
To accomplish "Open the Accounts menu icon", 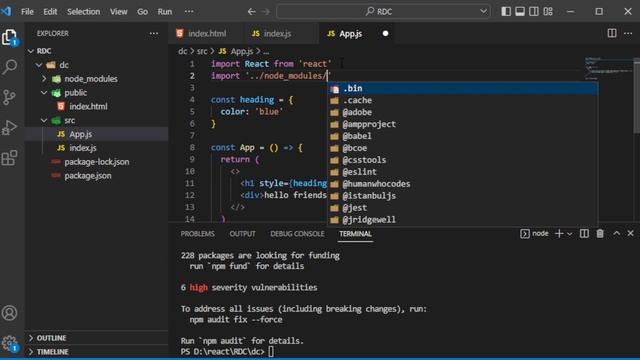I will click(x=9, y=313).
